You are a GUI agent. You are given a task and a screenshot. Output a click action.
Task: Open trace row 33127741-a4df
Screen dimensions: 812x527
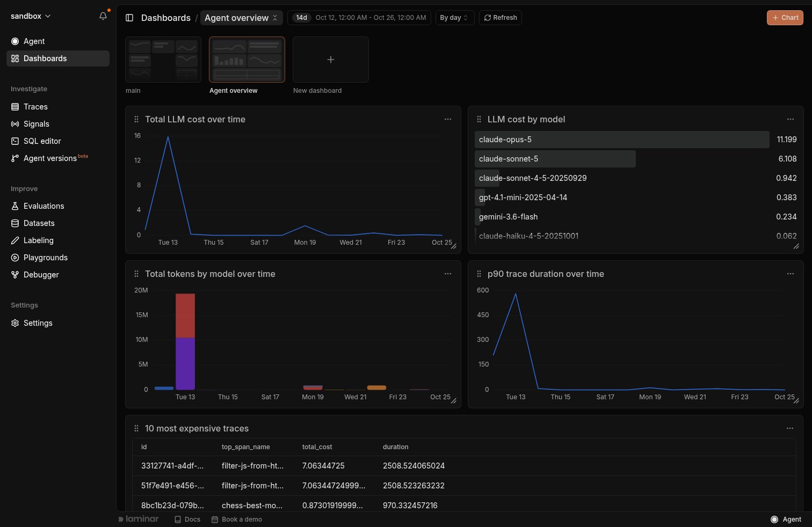(464, 466)
